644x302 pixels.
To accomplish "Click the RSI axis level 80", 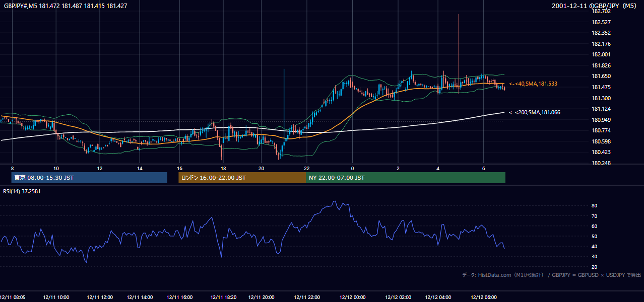I will 594,206.
